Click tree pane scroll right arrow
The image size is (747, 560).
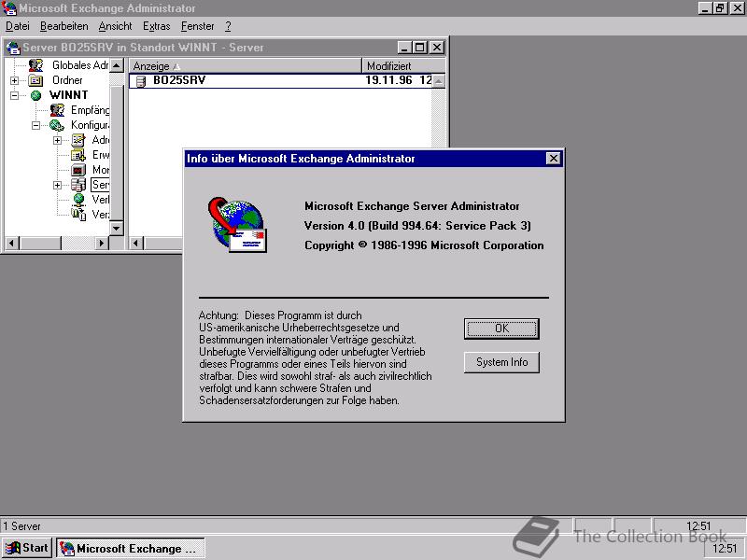point(101,244)
